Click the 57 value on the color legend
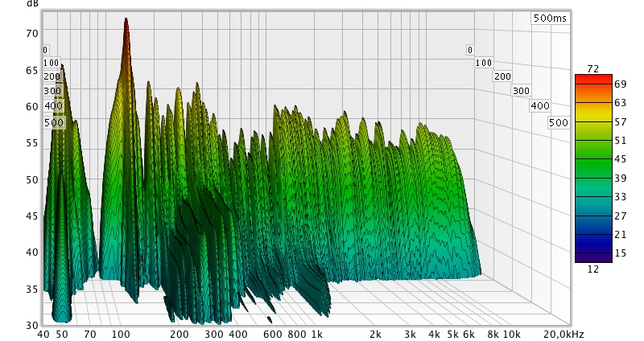644x341 pixels. click(620, 122)
